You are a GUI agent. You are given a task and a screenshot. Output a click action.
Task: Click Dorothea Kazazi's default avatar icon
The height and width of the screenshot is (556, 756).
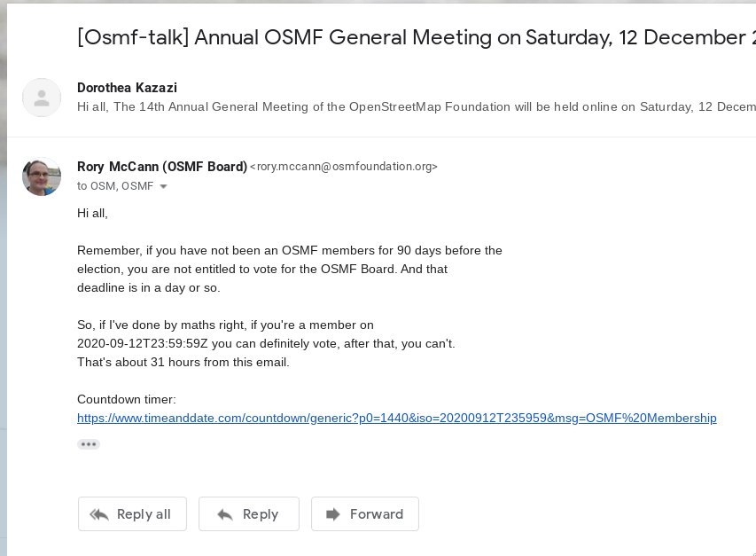point(42,98)
